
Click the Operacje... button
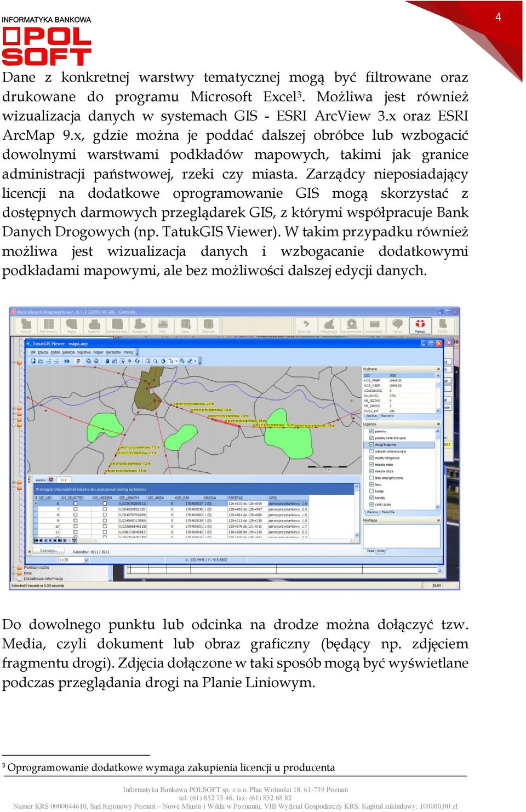[49, 551]
